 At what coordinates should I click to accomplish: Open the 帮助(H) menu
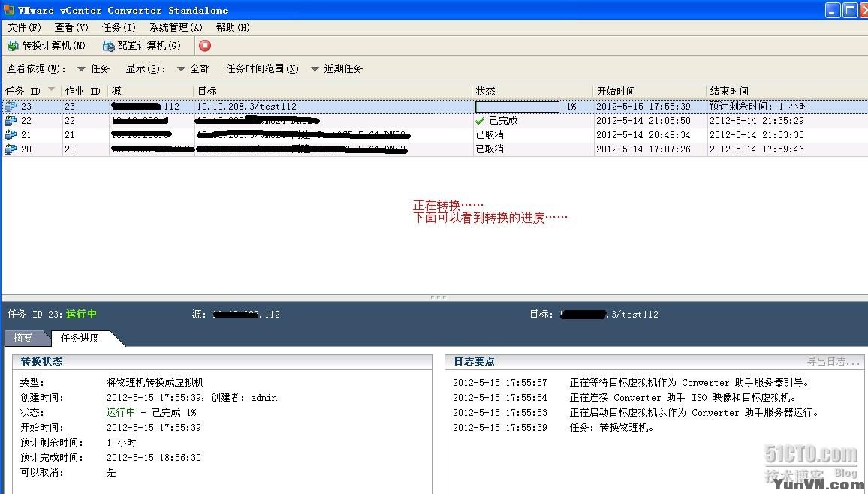tap(233, 27)
